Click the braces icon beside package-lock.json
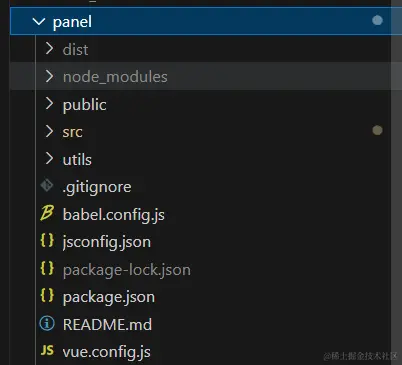 (x=47, y=268)
